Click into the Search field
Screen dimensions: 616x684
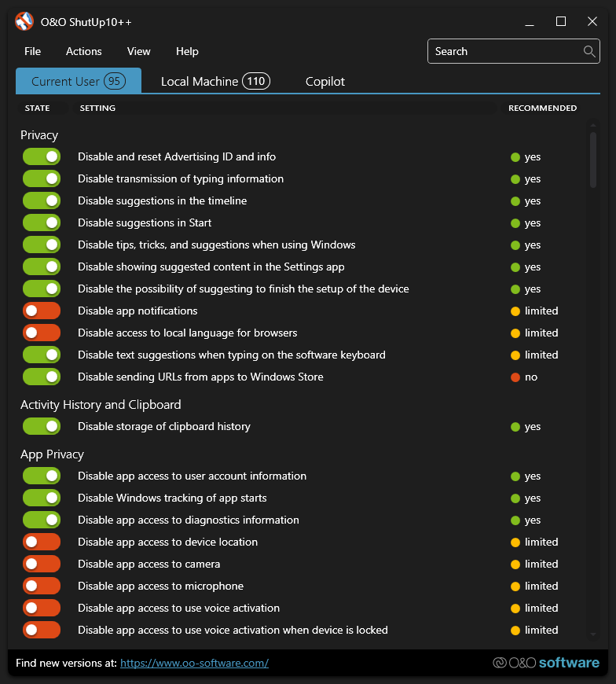point(503,52)
